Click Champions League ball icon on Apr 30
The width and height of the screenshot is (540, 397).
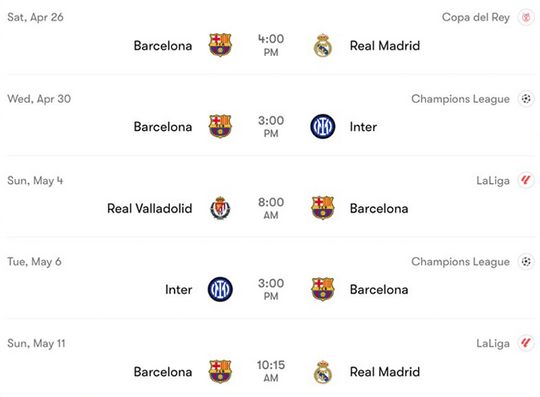(526, 99)
